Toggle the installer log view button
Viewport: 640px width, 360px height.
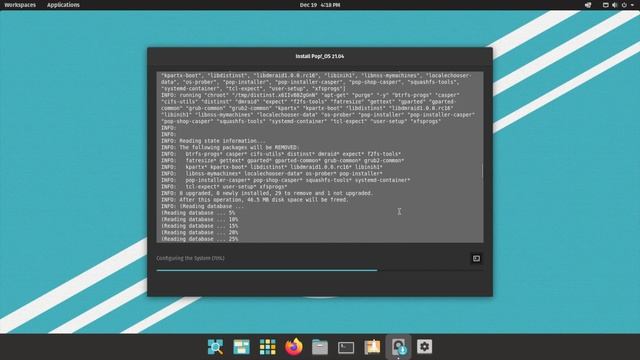pos(476,258)
